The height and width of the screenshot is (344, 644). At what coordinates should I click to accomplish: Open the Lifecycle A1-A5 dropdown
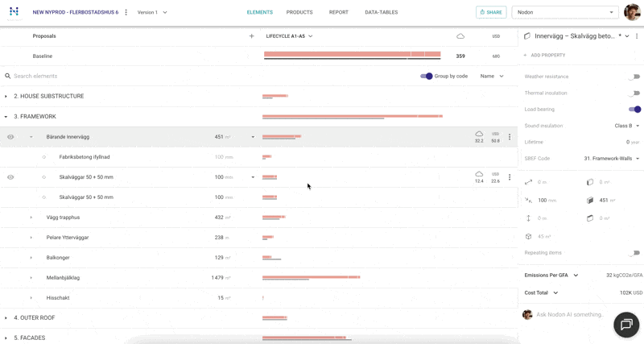[x=289, y=36]
